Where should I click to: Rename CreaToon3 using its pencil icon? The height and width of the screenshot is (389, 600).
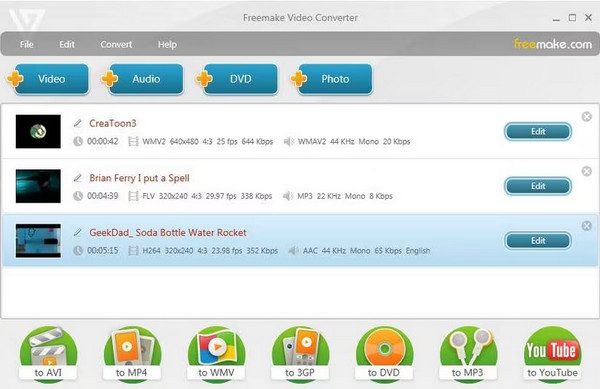pyautogui.click(x=78, y=123)
